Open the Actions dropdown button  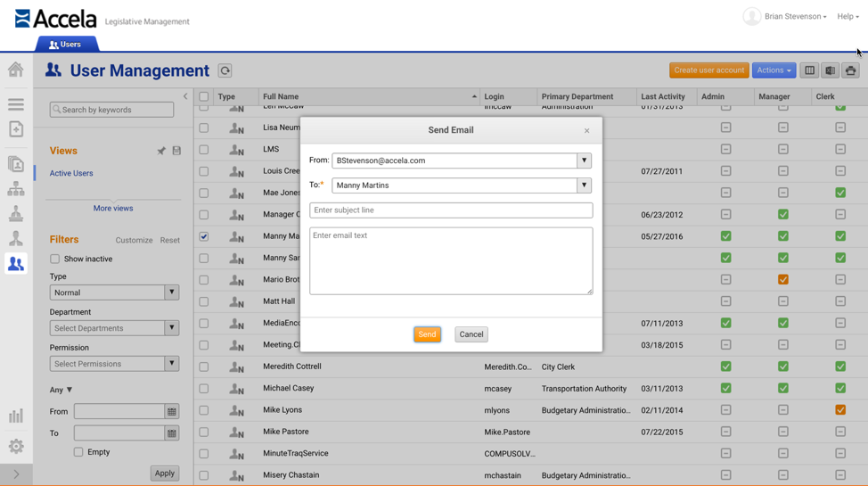pos(774,70)
